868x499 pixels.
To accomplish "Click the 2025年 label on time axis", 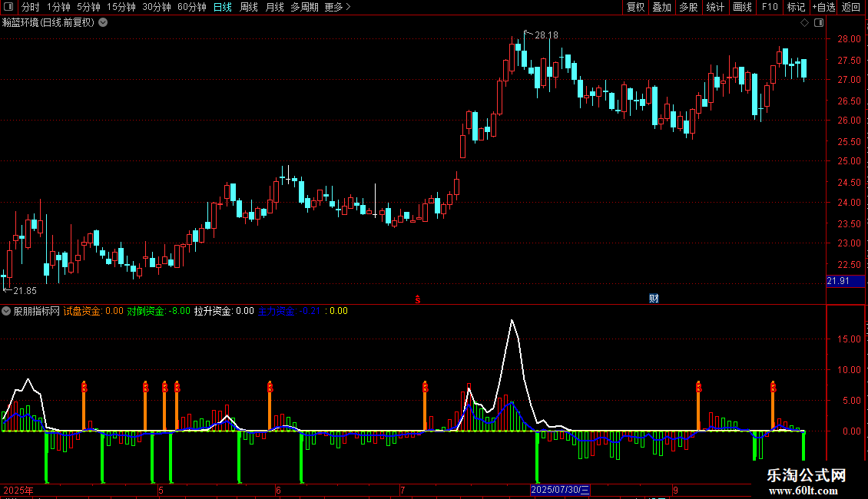I will click(x=18, y=490).
